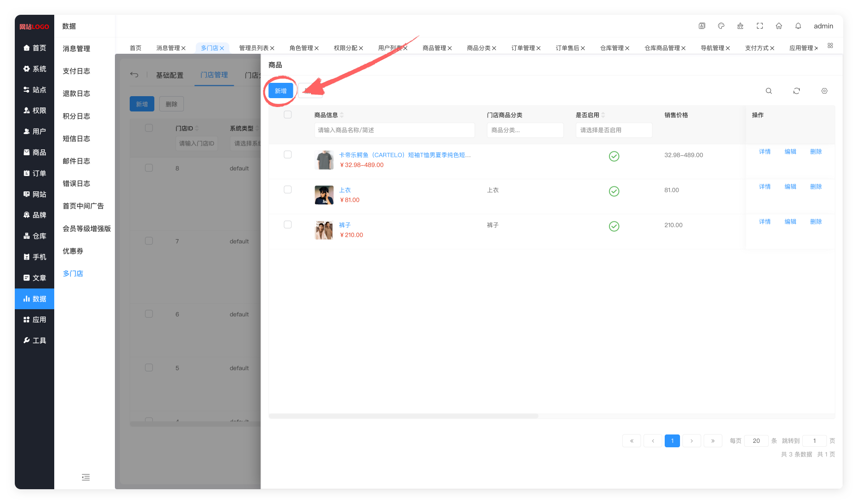Screen dimensions: 858x504
Task: Click the notification bell icon
Action: [x=798, y=26]
